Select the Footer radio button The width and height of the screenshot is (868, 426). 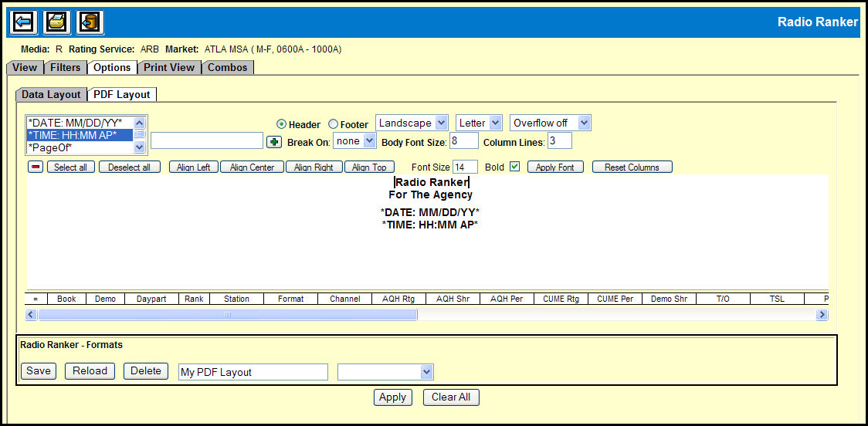(x=333, y=124)
